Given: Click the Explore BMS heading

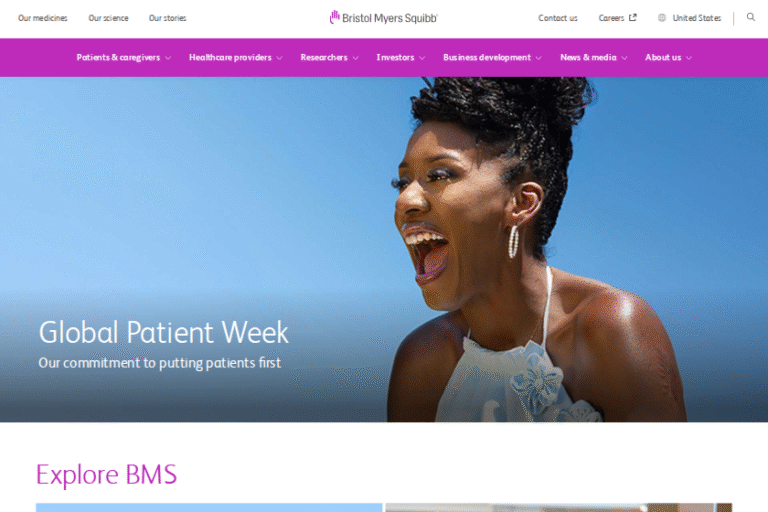Looking at the screenshot, I should [106, 474].
